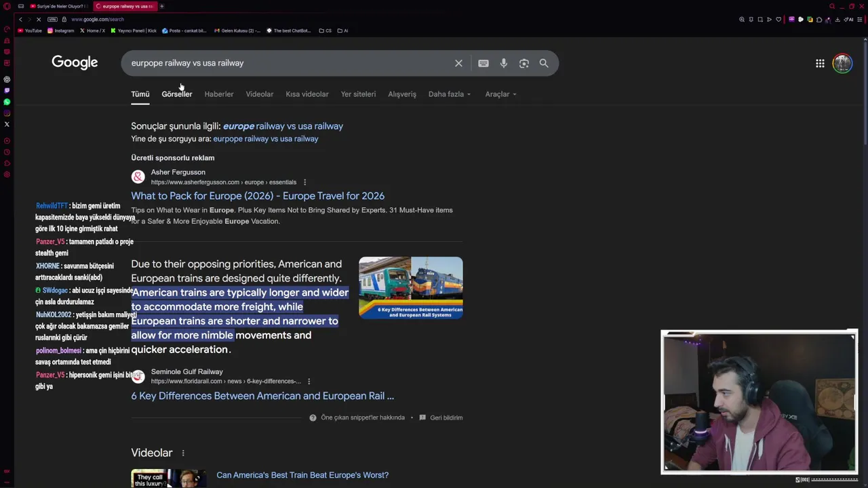Open Instagram sidebar messenger
This screenshot has width=868, height=488.
click(7, 113)
